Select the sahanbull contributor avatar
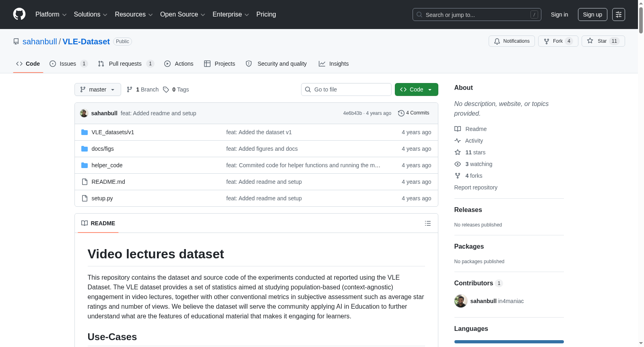Screen dimensions: 644x347 pyautogui.click(x=461, y=301)
